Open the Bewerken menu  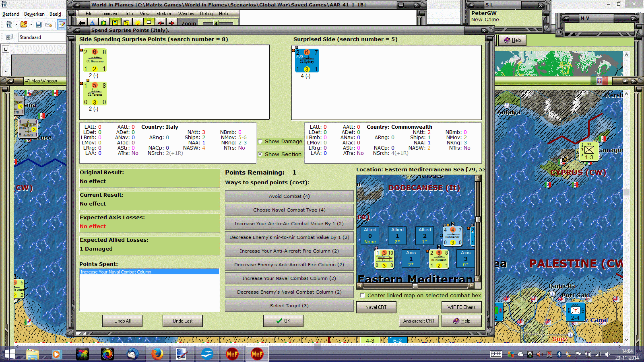tap(34, 14)
